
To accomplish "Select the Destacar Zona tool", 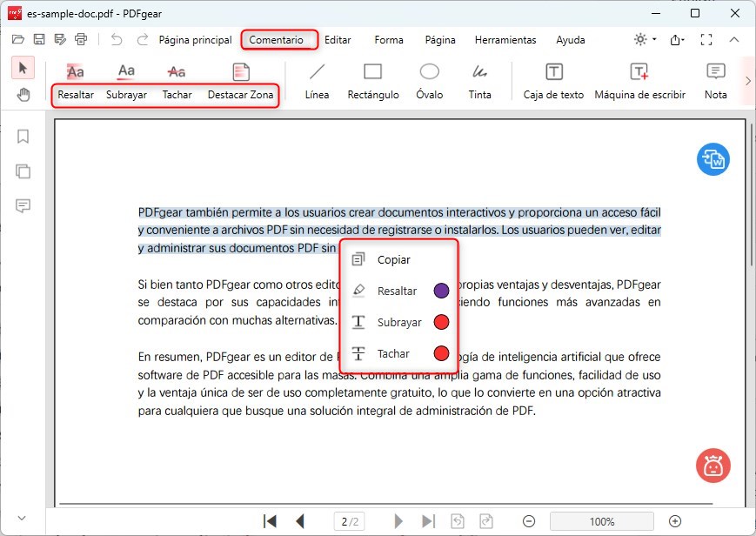I will [x=241, y=82].
